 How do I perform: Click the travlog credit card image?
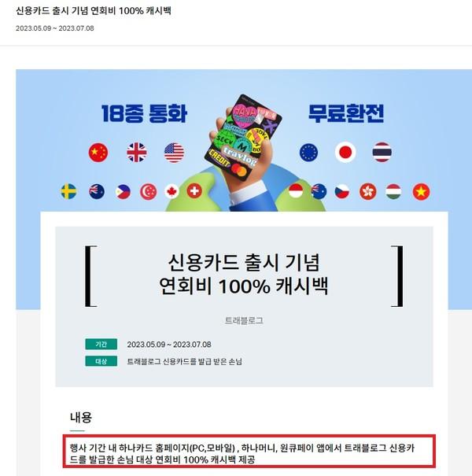tap(243, 138)
